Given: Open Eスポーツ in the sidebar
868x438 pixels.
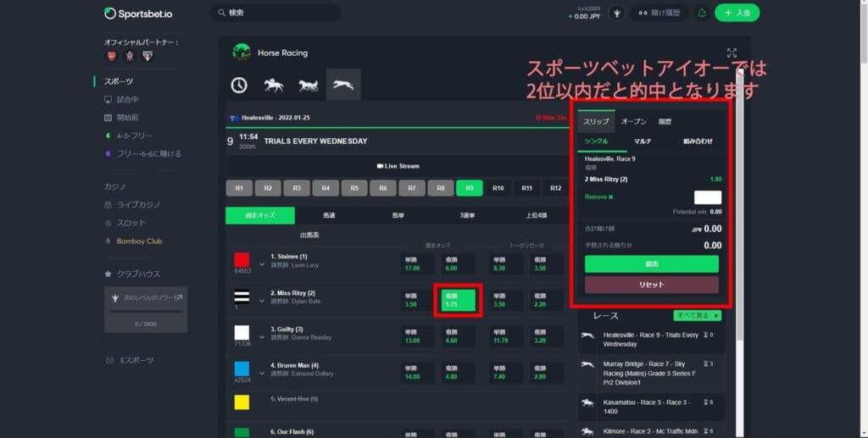Looking at the screenshot, I should (x=130, y=360).
